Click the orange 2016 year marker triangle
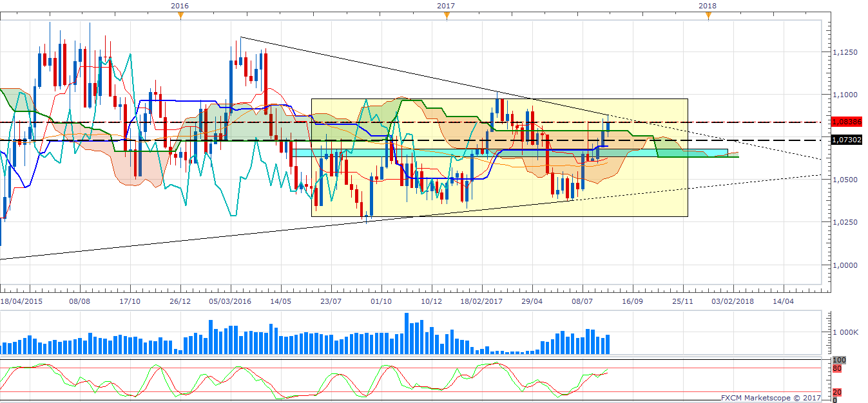Image resolution: width=868 pixels, height=403 pixels. (180, 15)
